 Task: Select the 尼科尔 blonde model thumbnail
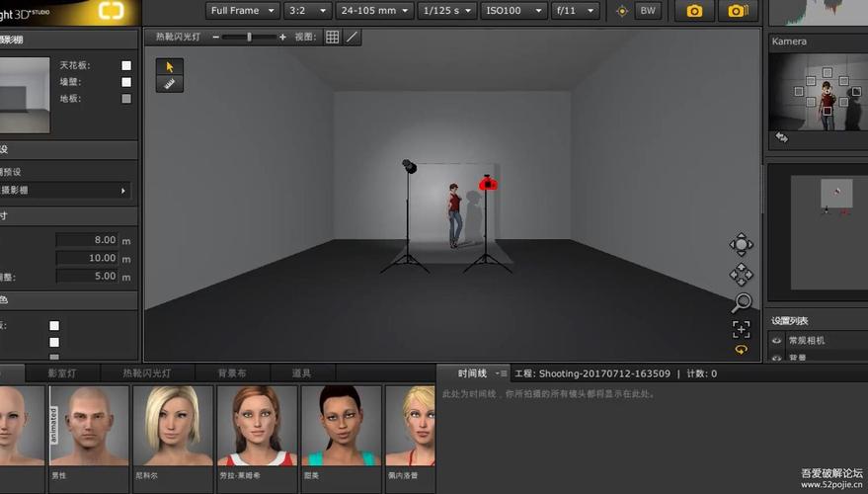click(x=173, y=425)
